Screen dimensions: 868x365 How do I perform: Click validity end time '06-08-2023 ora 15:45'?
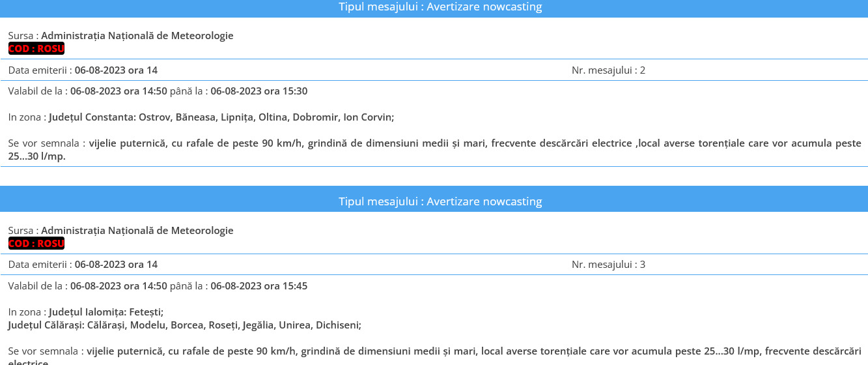pyautogui.click(x=259, y=285)
